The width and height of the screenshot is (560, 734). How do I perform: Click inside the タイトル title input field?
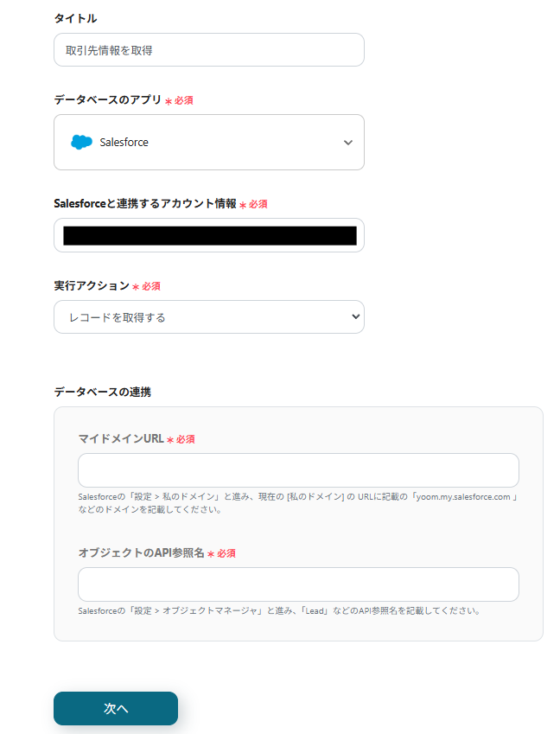(209, 49)
